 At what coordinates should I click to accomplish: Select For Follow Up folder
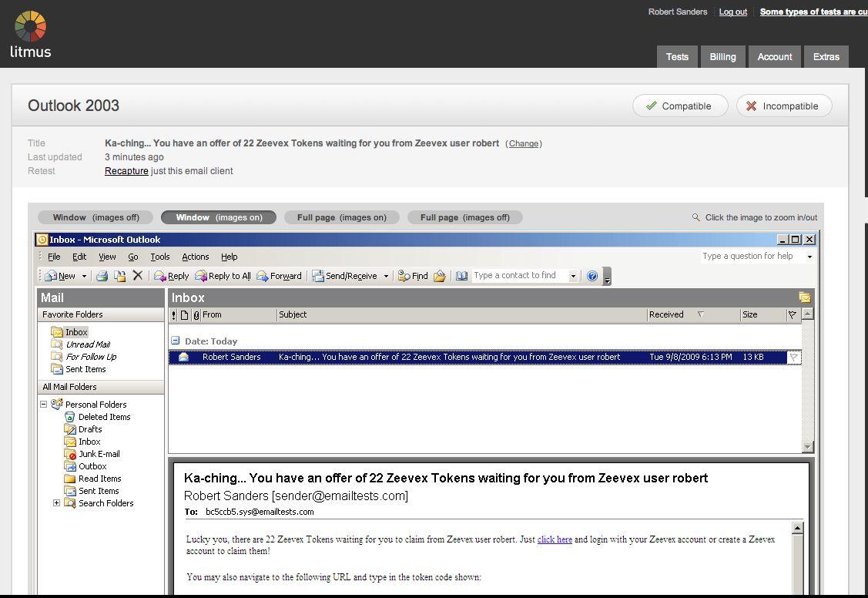point(84,357)
